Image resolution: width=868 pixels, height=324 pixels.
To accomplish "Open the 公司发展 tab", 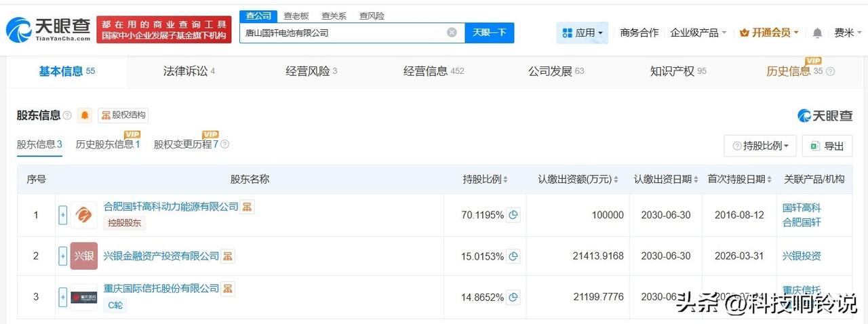I will (x=556, y=71).
